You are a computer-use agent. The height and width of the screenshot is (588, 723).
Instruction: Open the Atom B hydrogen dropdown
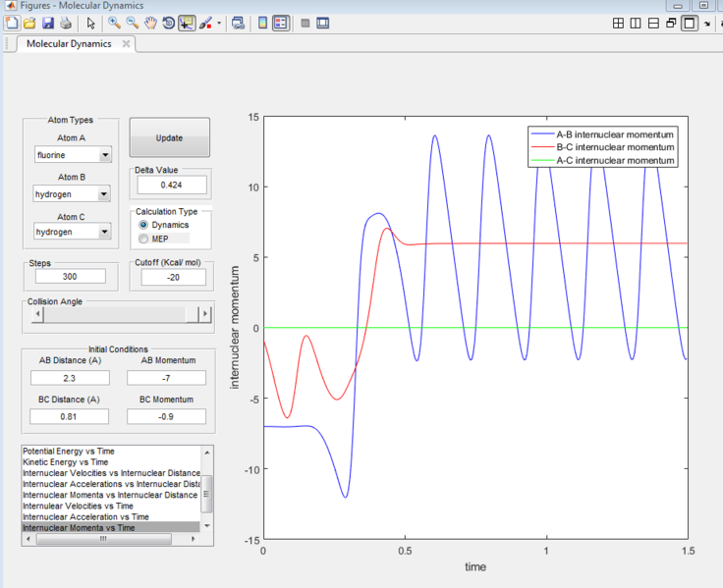click(72, 194)
